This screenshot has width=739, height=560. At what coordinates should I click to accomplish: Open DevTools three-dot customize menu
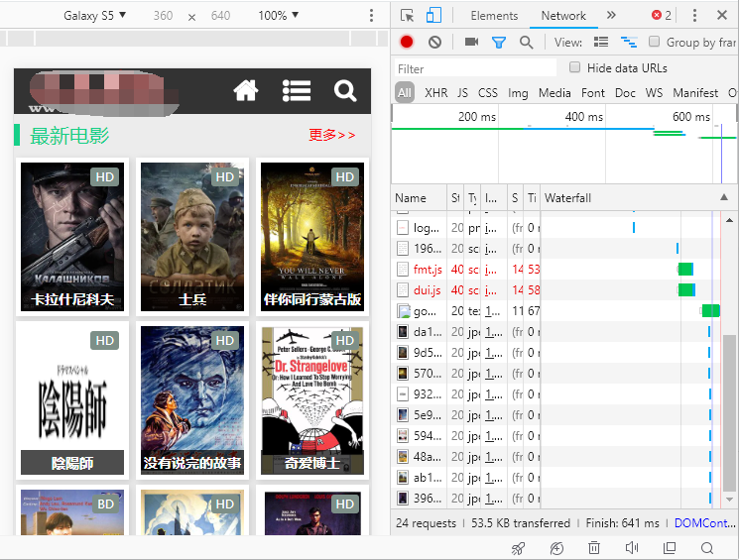click(x=694, y=16)
